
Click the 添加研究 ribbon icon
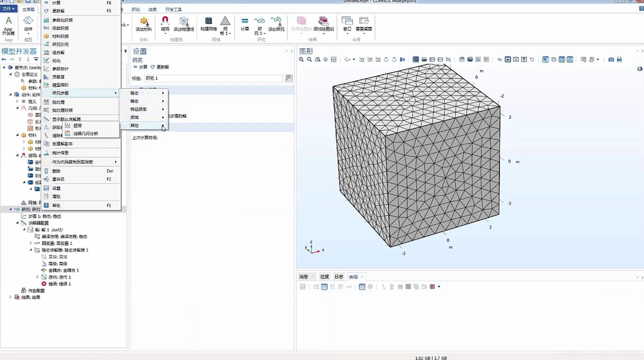[276, 24]
